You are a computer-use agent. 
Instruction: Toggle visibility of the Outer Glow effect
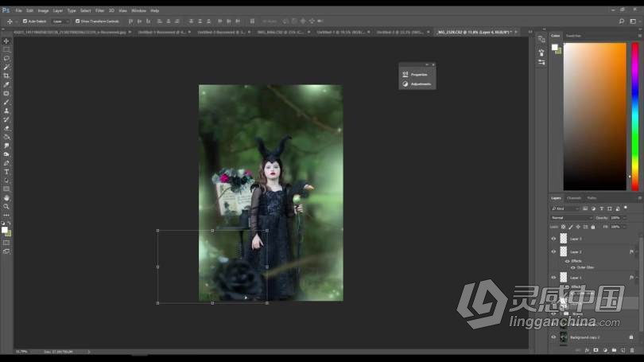click(x=573, y=267)
